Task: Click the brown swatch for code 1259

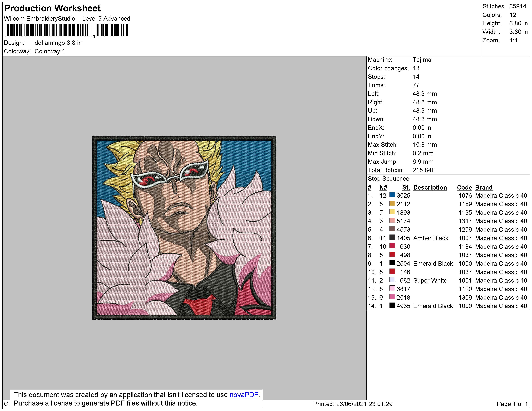Action: [392, 229]
